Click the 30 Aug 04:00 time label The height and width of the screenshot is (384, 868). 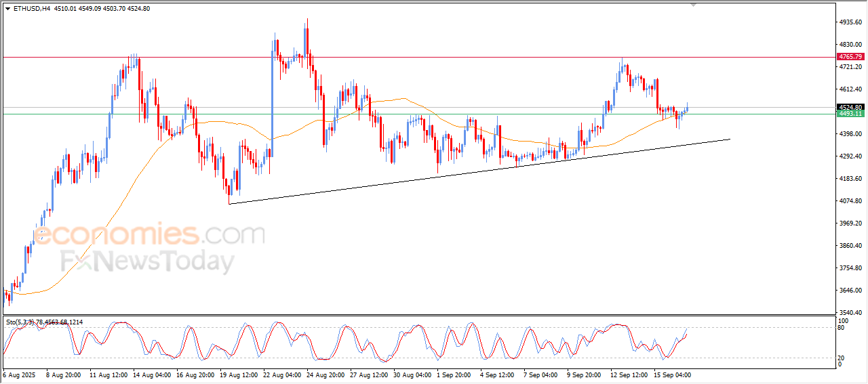[x=412, y=375]
